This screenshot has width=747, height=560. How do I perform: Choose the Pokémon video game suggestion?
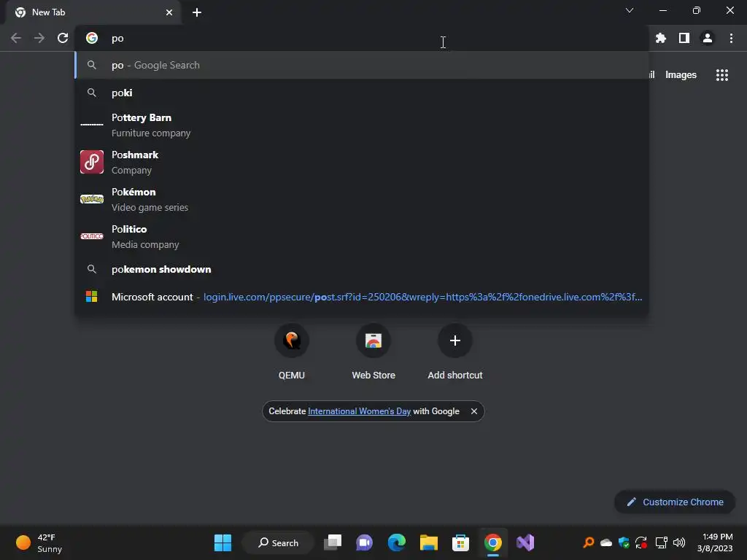[x=362, y=199]
